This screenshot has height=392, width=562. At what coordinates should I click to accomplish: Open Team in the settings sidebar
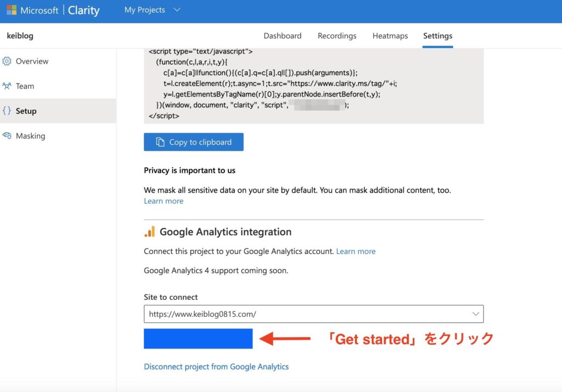coord(58,86)
